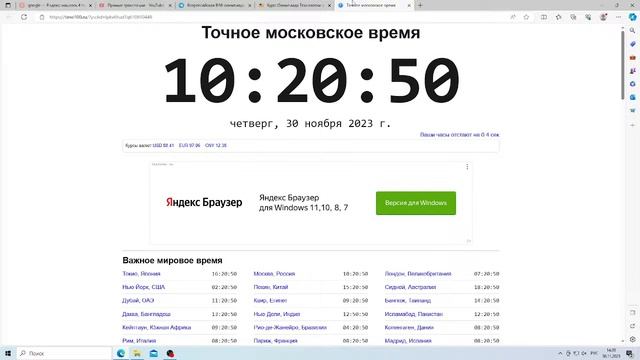Open the notification center icon

pos(629,353)
